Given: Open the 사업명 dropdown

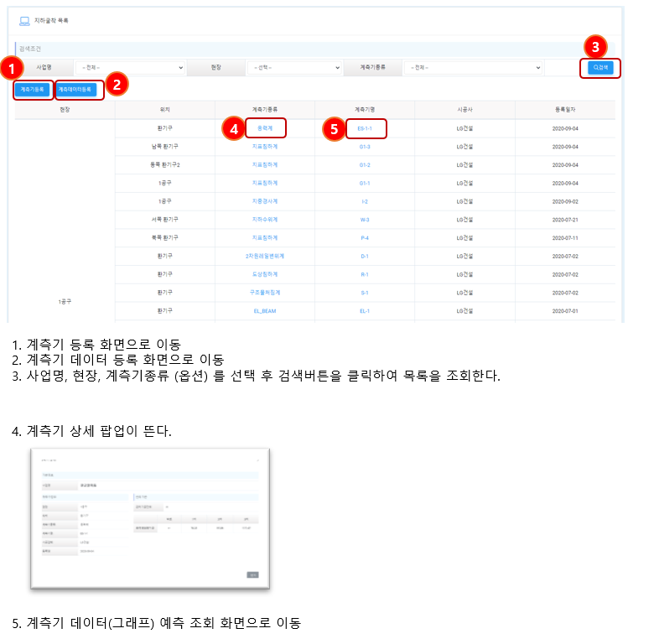Looking at the screenshot, I should coord(130,68).
